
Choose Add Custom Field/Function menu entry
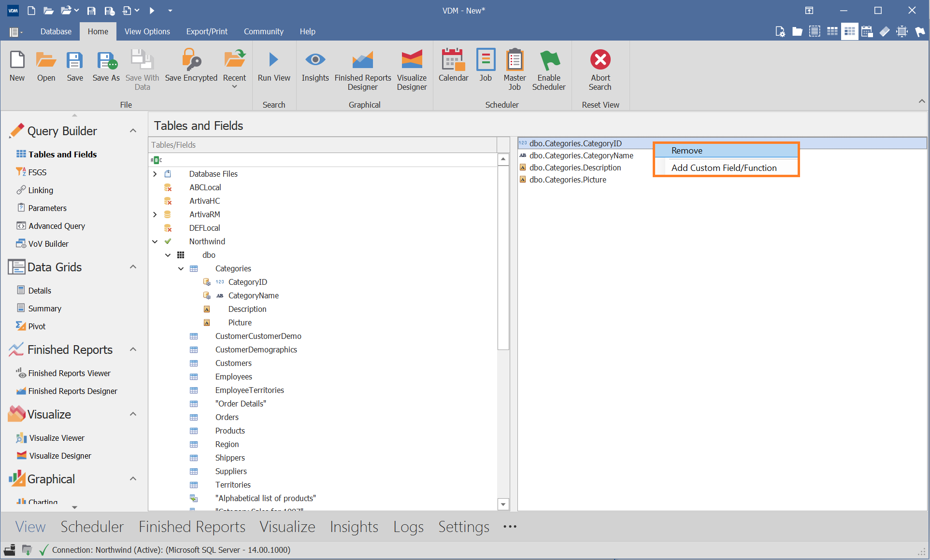click(x=726, y=168)
